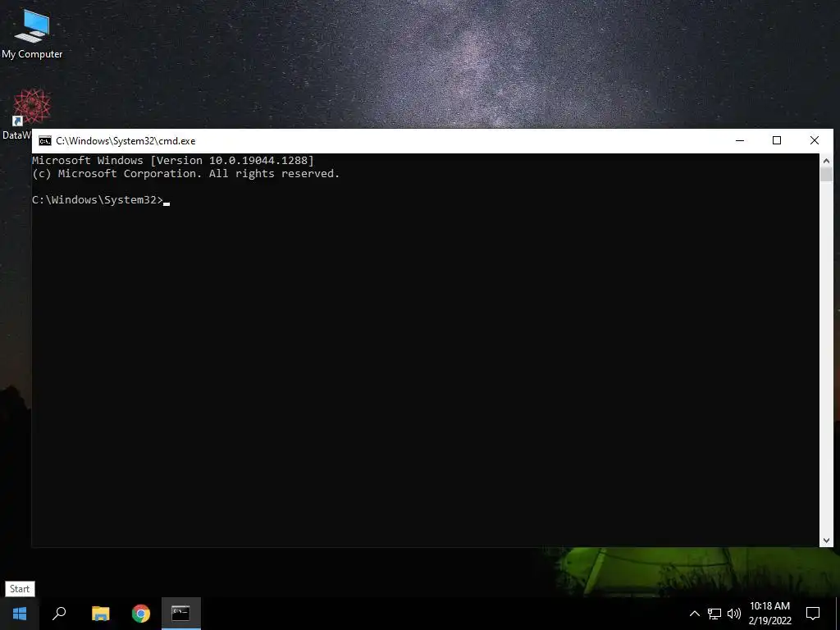Image resolution: width=840 pixels, height=630 pixels.
Task: Open taskbar Search magnifier icon
Action: pyautogui.click(x=59, y=614)
